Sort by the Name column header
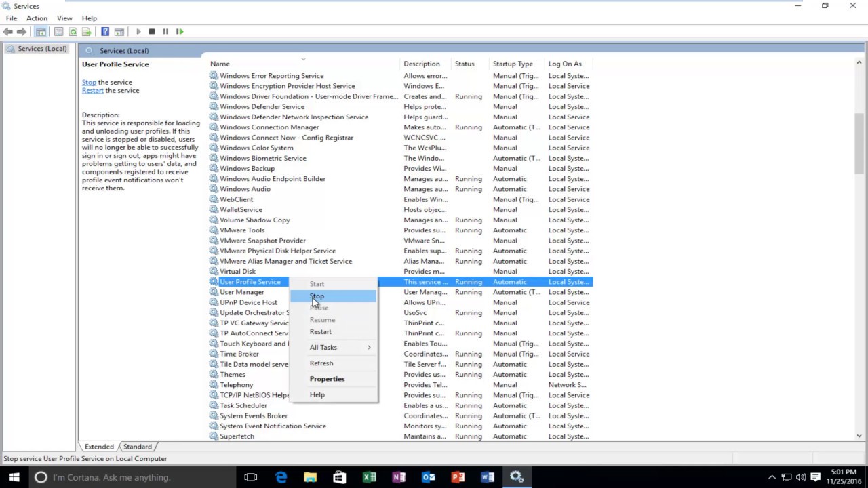The image size is (868, 488). click(304, 64)
